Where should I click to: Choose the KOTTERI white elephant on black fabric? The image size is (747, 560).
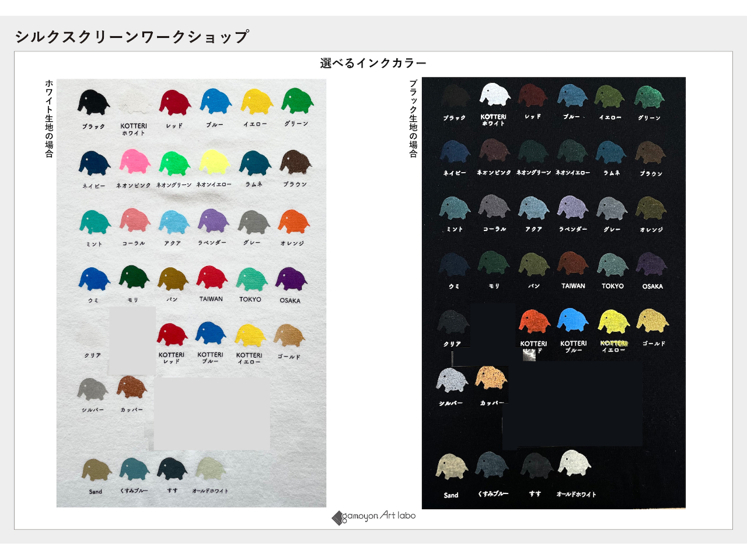point(495,94)
